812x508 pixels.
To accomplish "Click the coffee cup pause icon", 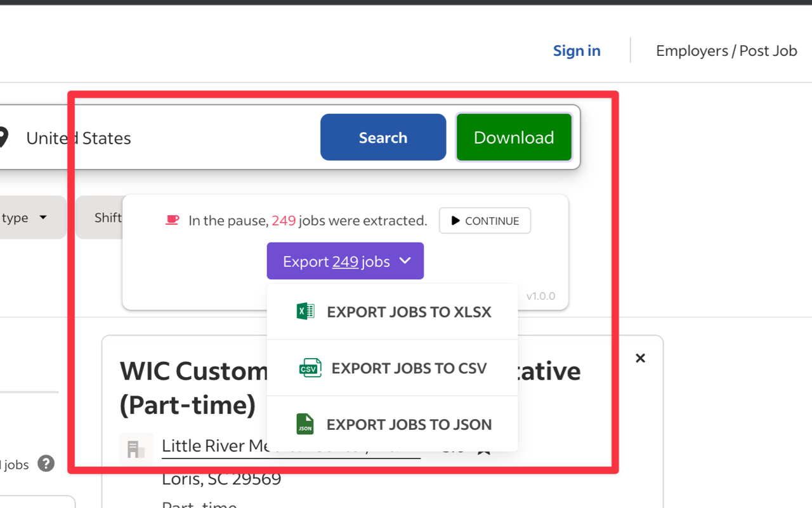I will (x=172, y=220).
